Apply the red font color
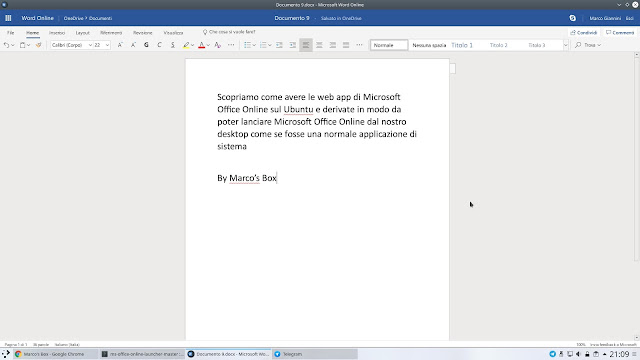Viewport: 640px width, 360px height. [x=201, y=45]
